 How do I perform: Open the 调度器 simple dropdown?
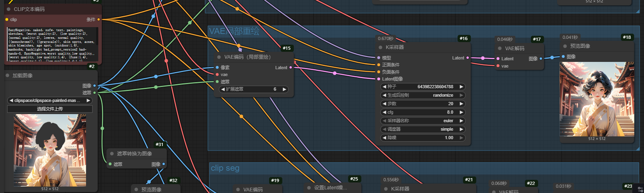[x=423, y=129]
